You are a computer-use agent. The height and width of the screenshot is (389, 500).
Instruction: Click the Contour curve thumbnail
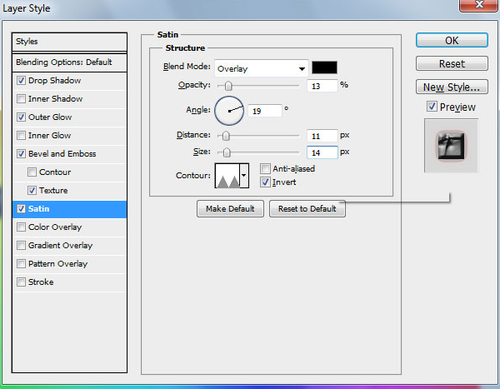(x=228, y=176)
